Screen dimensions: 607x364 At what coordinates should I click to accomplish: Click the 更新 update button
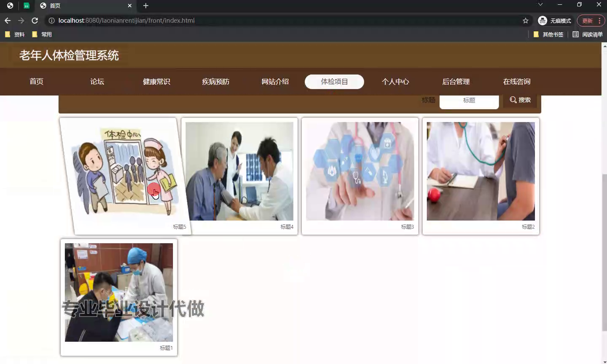coord(587,21)
